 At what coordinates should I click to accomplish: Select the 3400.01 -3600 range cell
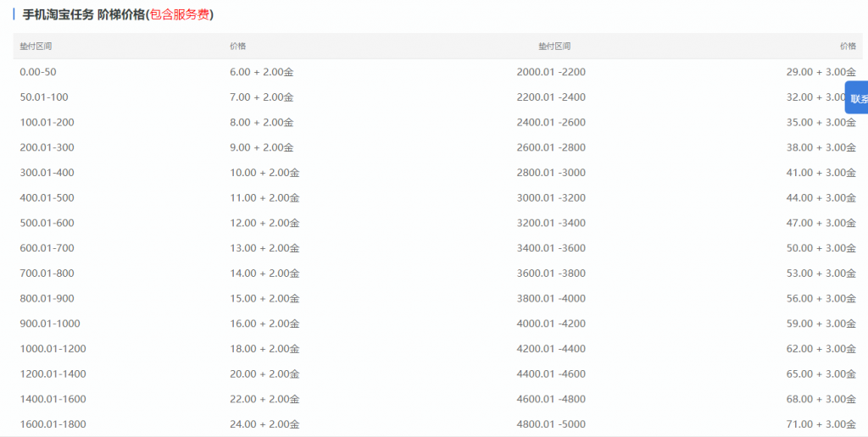tap(551, 248)
